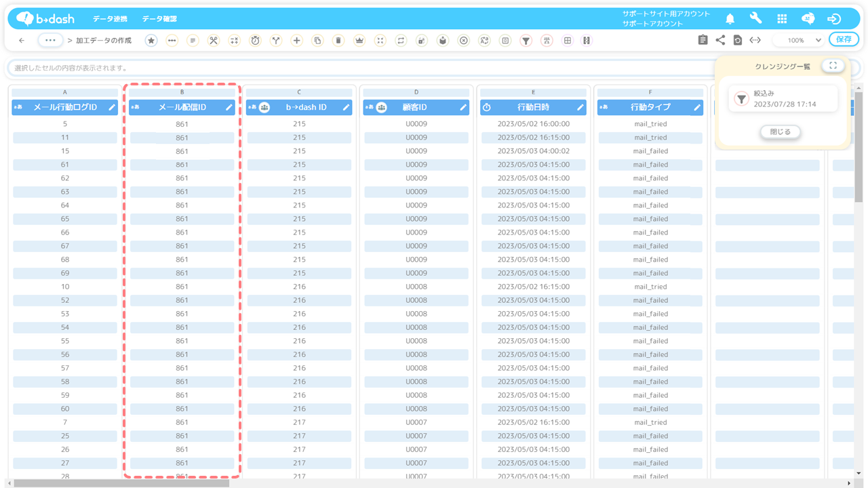Image resolution: width=868 pixels, height=488 pixels.
Task: Click the plus add icon in toolbar
Action: (296, 41)
